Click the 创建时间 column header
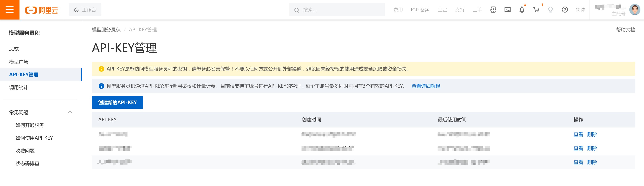644x186 pixels. coord(311,120)
